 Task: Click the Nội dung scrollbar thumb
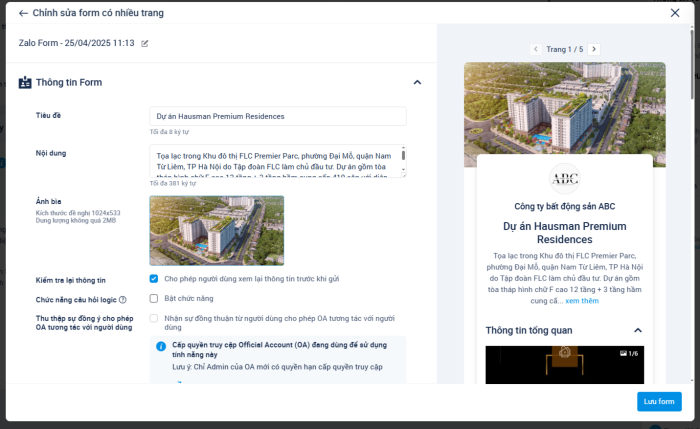coord(403,155)
